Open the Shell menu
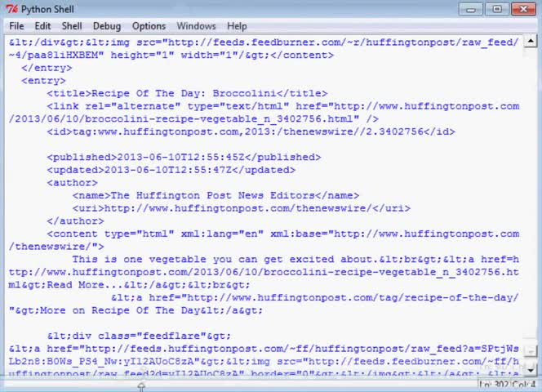The width and height of the screenshot is (542, 392). [x=72, y=26]
